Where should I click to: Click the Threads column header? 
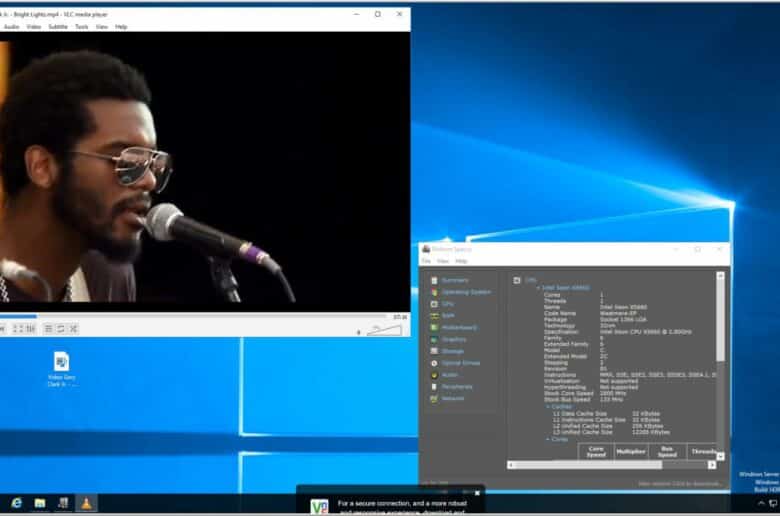[702, 451]
